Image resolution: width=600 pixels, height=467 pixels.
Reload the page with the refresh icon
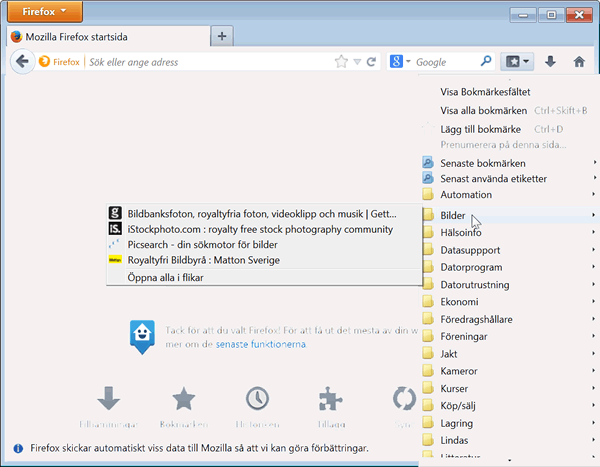(x=371, y=62)
